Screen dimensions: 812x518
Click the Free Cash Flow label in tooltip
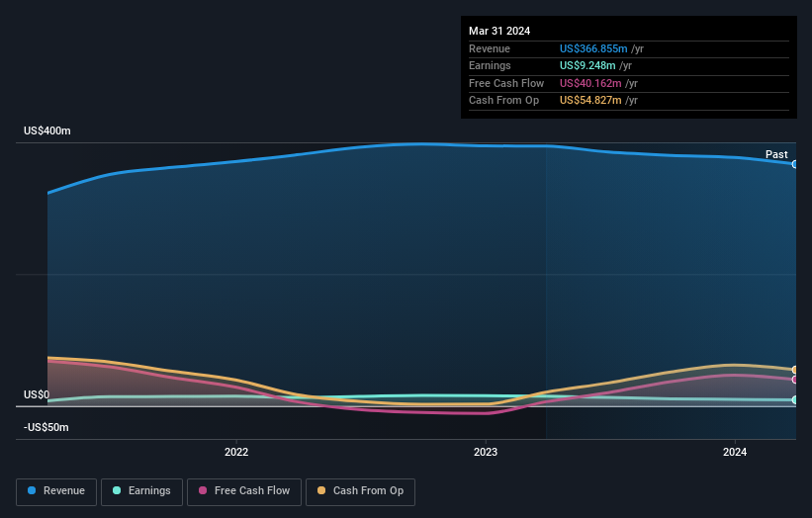(506, 83)
